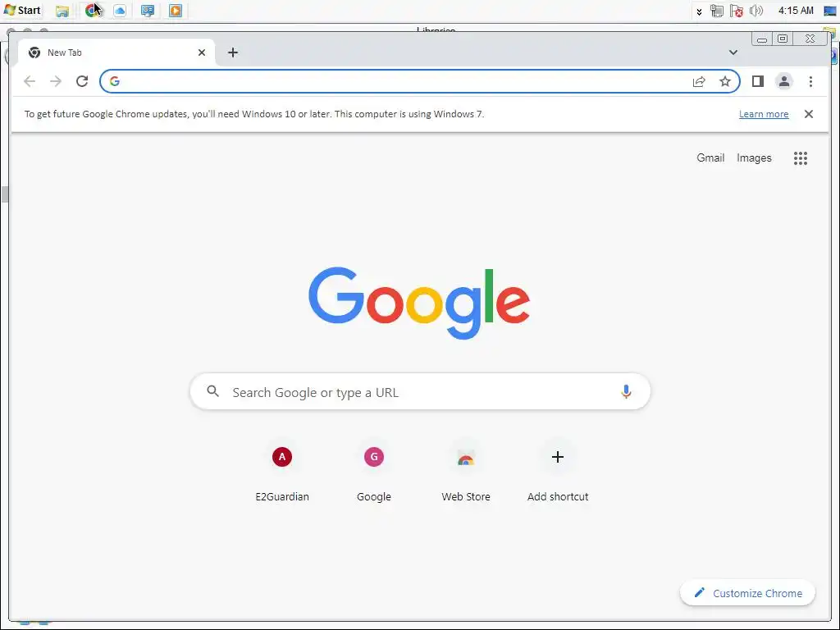The width and height of the screenshot is (840, 630).
Task: Click the Google G icon in the address bar
Action: tap(114, 81)
